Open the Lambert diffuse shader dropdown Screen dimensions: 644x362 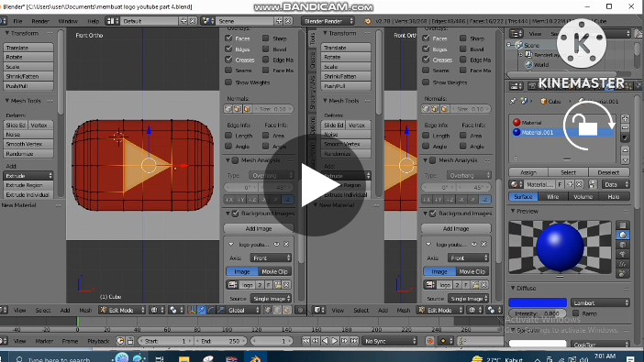click(600, 303)
